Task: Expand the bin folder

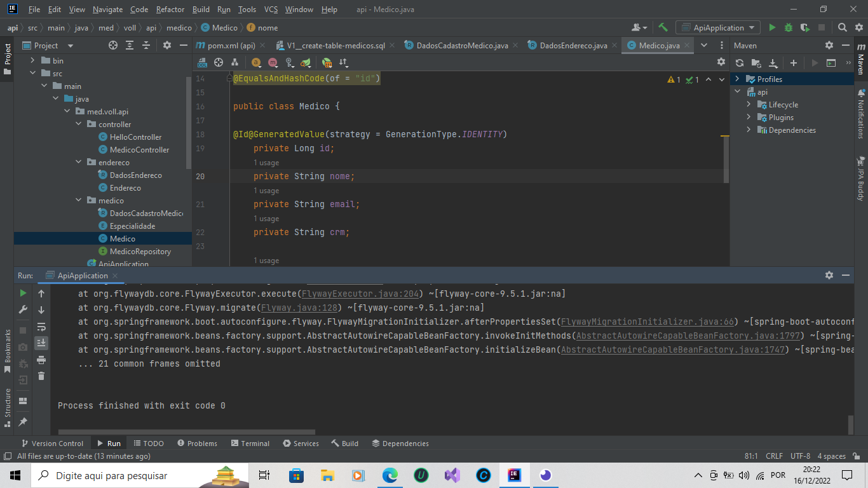Action: (x=33, y=60)
